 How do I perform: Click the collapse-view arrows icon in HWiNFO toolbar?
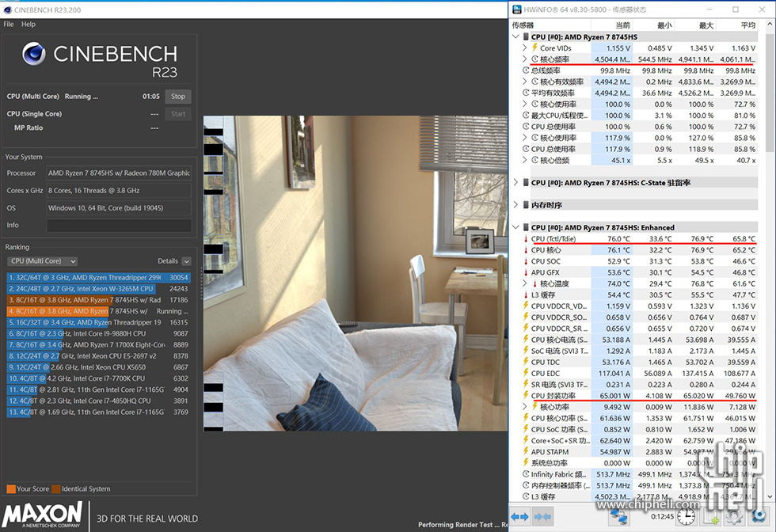[543, 517]
